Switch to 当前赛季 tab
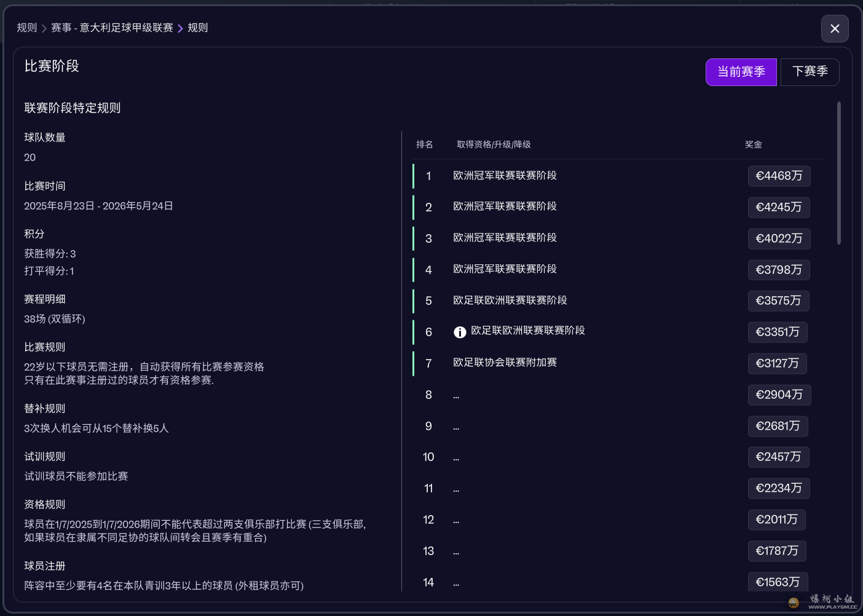This screenshot has height=616, width=863. point(741,72)
